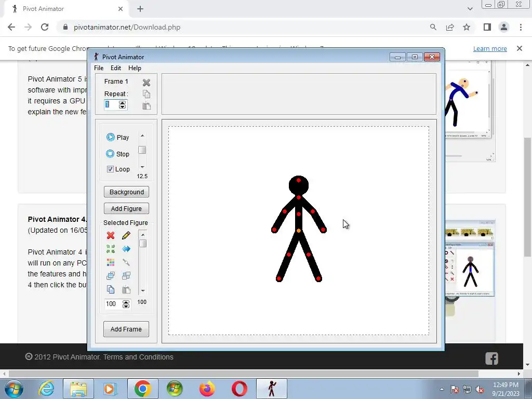Delete the selected figure with red X
Image resolution: width=532 pixels, height=399 pixels.
[110, 235]
